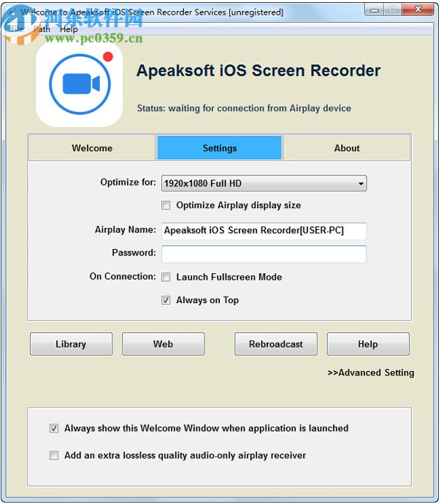Click the Help button beside Rebroadcast
The image size is (441, 504).
tap(368, 344)
